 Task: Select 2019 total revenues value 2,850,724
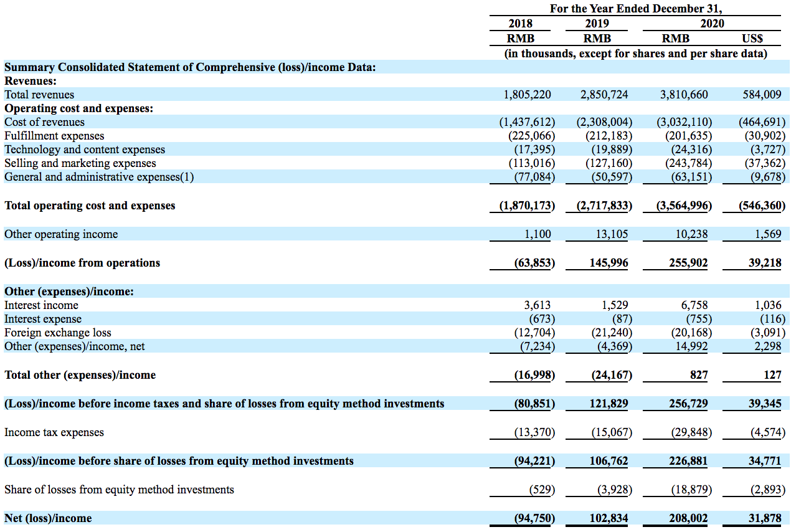(604, 95)
